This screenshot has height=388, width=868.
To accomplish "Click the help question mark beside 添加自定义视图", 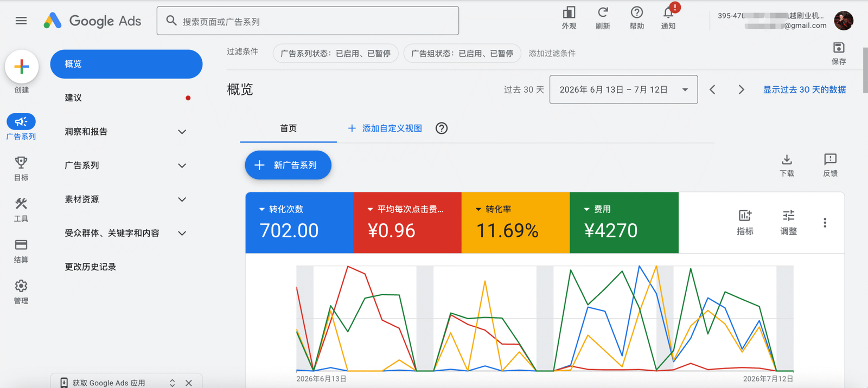I will pyautogui.click(x=442, y=128).
